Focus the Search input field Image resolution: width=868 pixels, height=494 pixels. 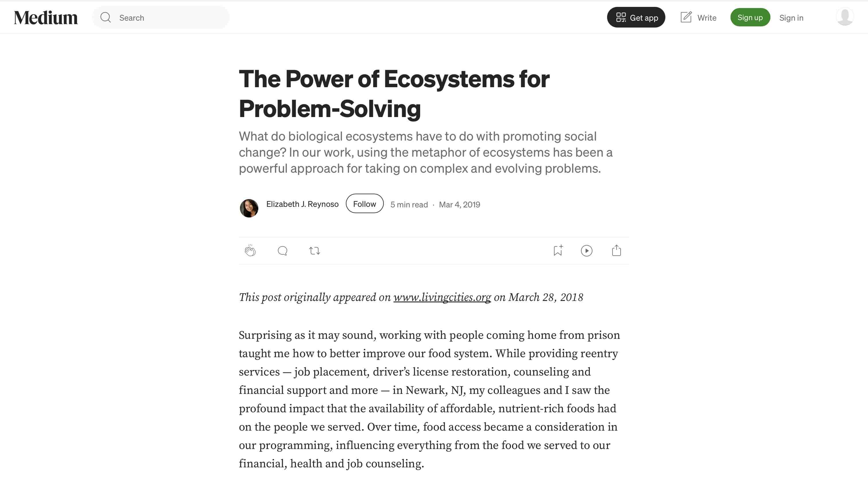(x=161, y=17)
